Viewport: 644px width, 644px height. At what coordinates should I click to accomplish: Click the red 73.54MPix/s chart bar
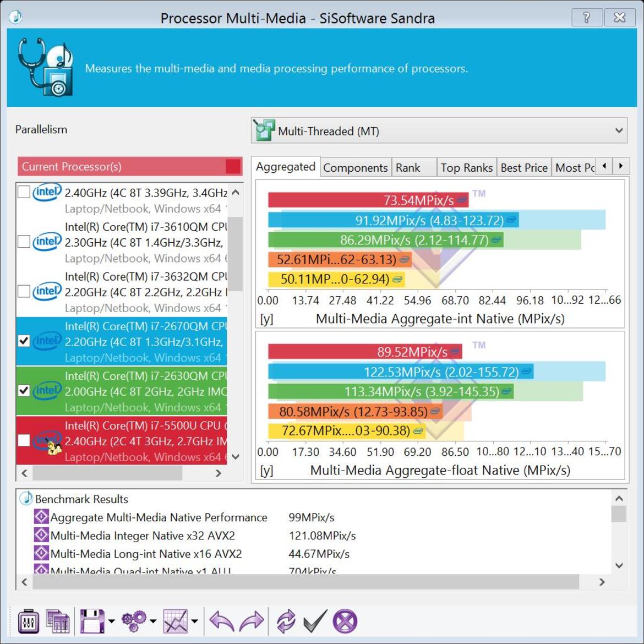tap(368, 200)
